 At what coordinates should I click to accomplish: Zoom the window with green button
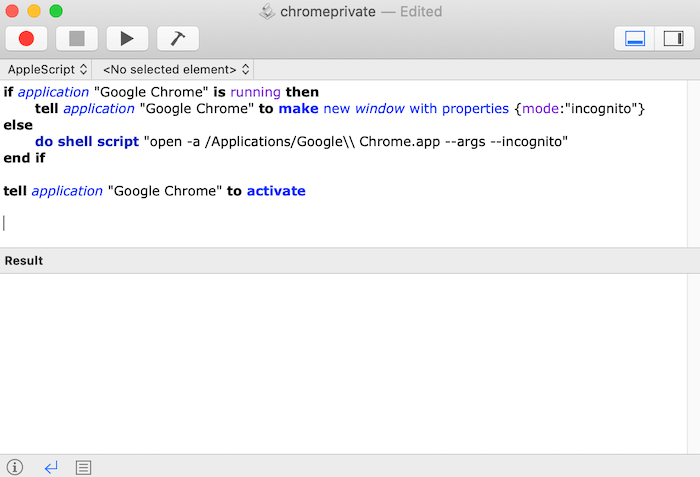[56, 11]
